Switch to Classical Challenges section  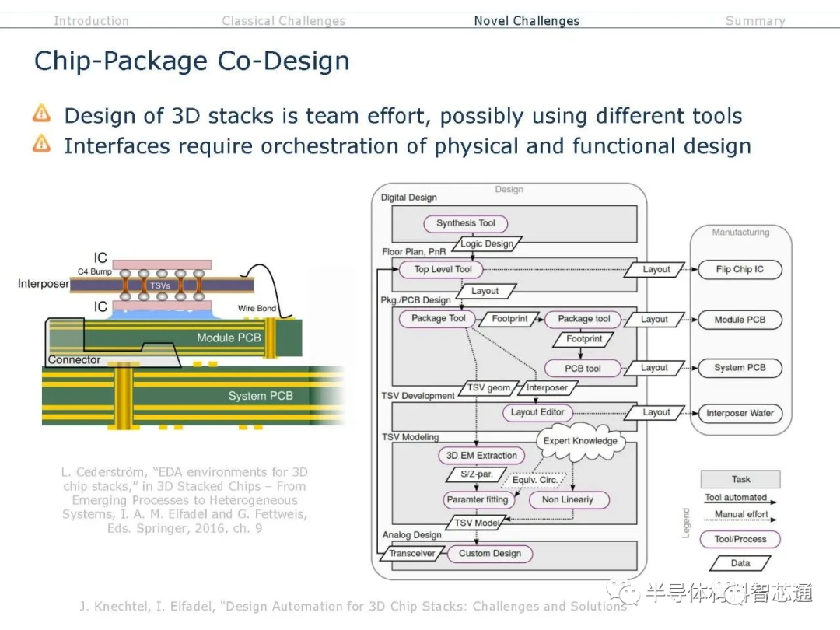point(283,21)
